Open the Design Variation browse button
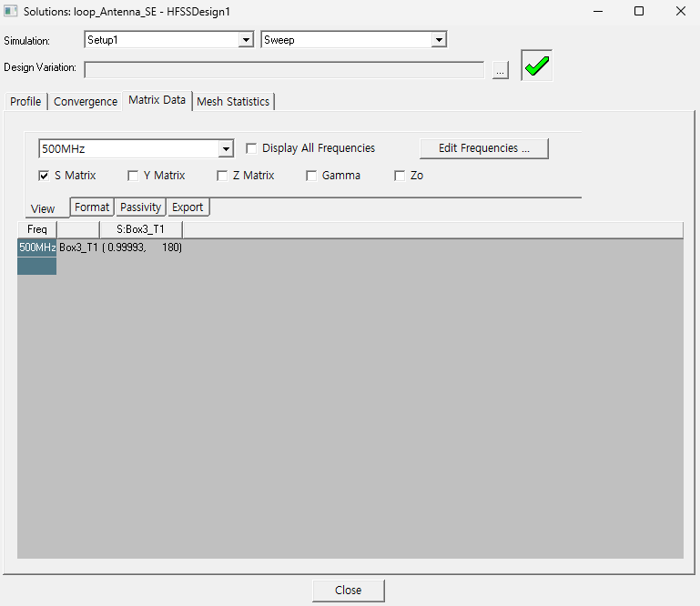Image resolution: width=700 pixels, height=606 pixels. click(500, 71)
